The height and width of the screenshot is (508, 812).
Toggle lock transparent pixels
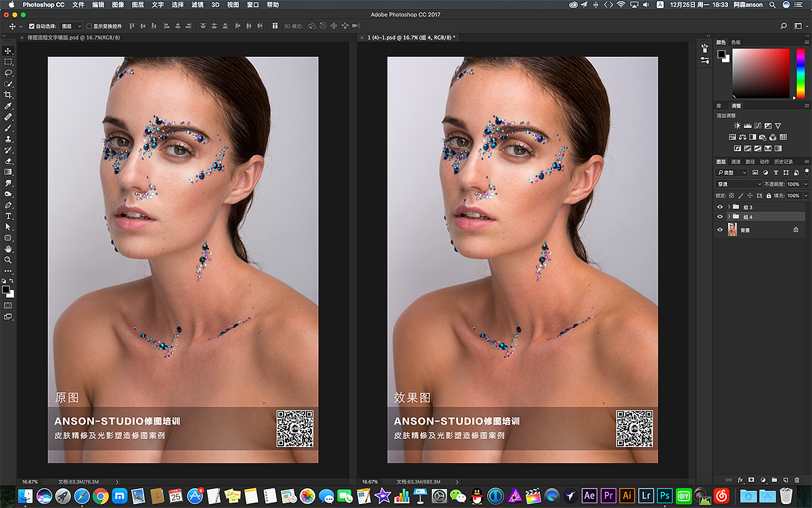coord(731,196)
